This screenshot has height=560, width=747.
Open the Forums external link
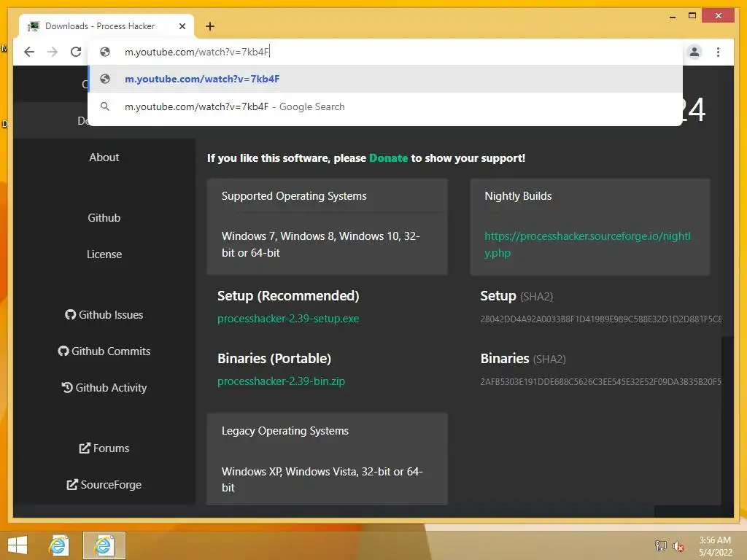(104, 448)
